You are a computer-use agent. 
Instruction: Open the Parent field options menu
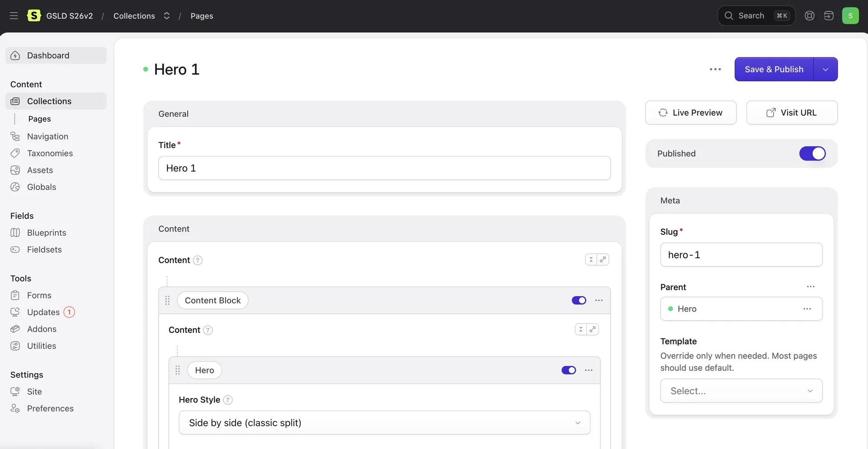pyautogui.click(x=811, y=287)
